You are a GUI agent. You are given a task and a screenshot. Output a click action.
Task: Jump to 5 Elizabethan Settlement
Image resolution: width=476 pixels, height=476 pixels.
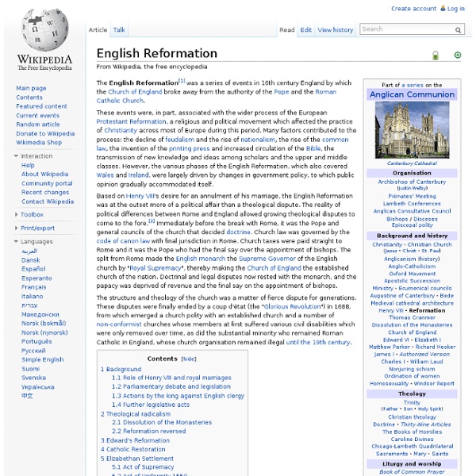[137, 459]
